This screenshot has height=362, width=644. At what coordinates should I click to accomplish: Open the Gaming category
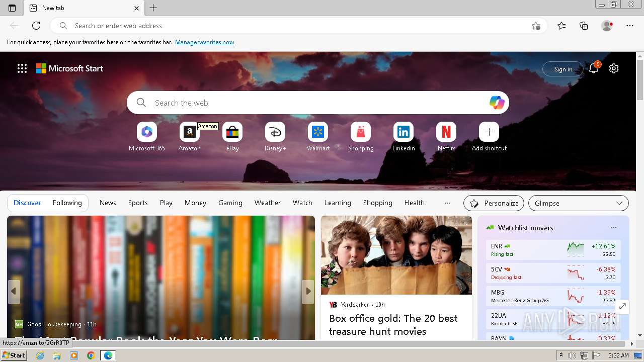tap(230, 203)
